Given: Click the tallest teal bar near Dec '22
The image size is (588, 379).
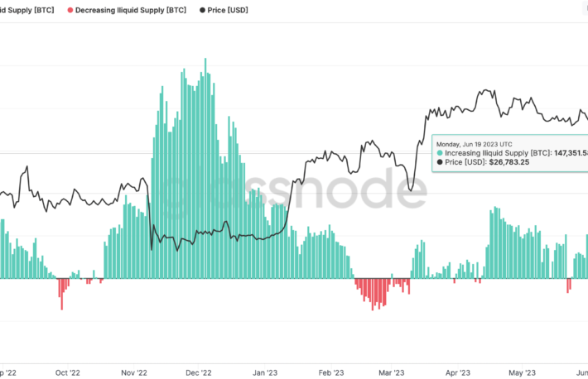Looking at the screenshot, I should point(205,168).
